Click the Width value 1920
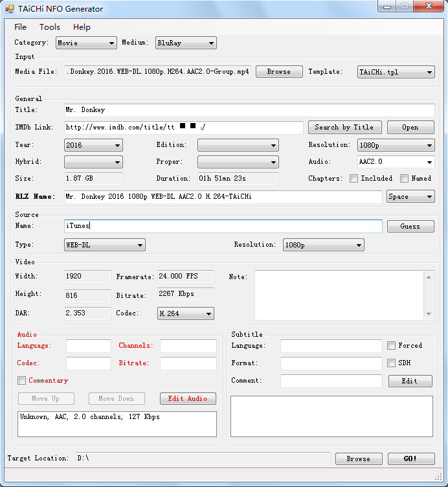Screen dimensions: 448x487 coord(87,277)
